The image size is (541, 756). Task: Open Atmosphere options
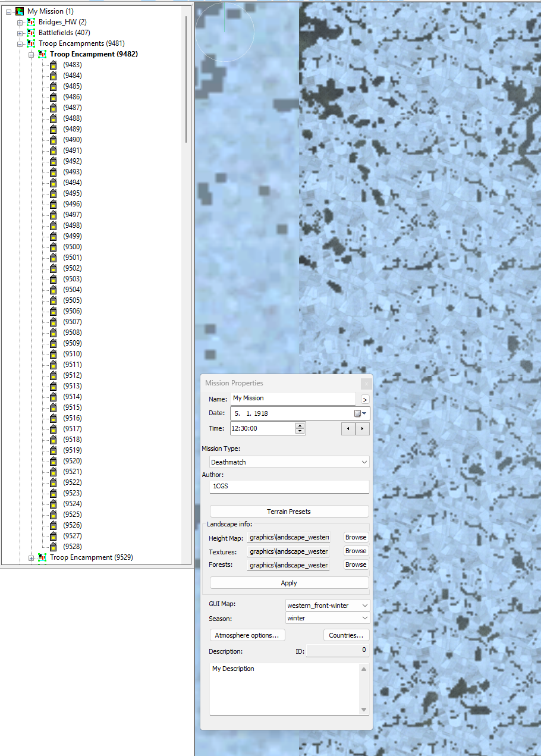pyautogui.click(x=247, y=635)
